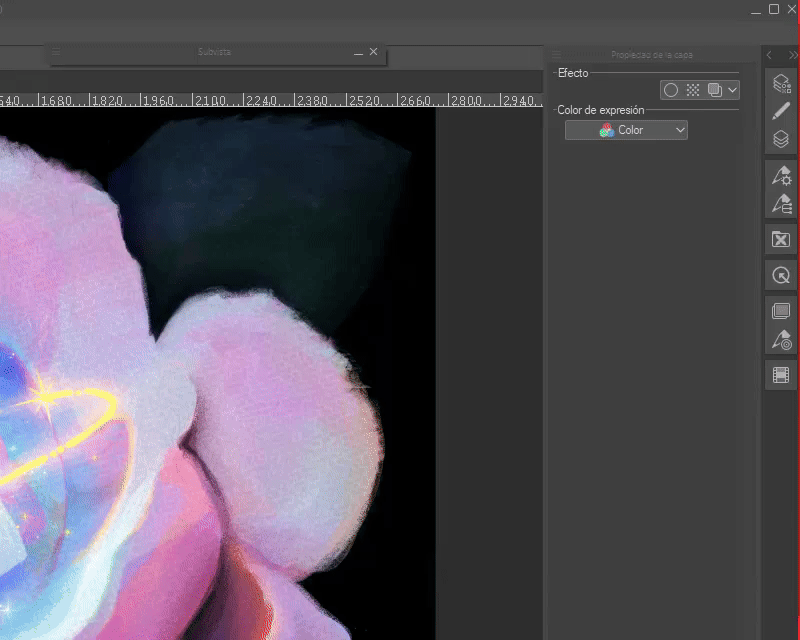800x640 pixels.
Task: Open the Quick Access circle-arrow icon
Action: [x=781, y=276]
